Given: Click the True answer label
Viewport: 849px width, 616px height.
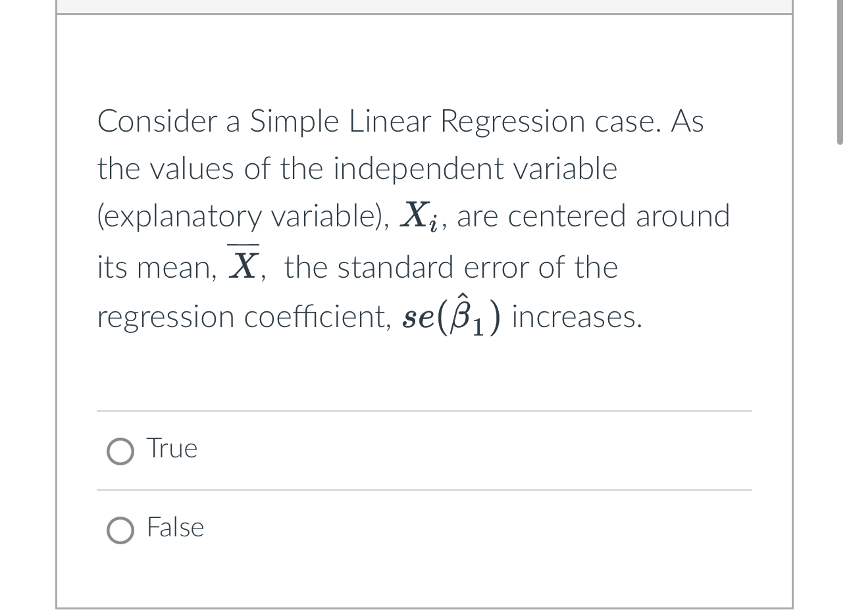Looking at the screenshot, I should click(171, 448).
